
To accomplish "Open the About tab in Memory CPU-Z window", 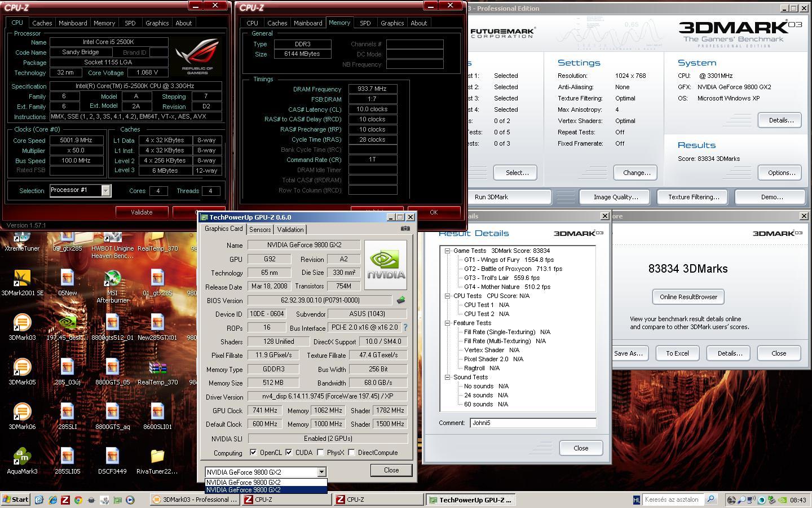I will tap(418, 23).
